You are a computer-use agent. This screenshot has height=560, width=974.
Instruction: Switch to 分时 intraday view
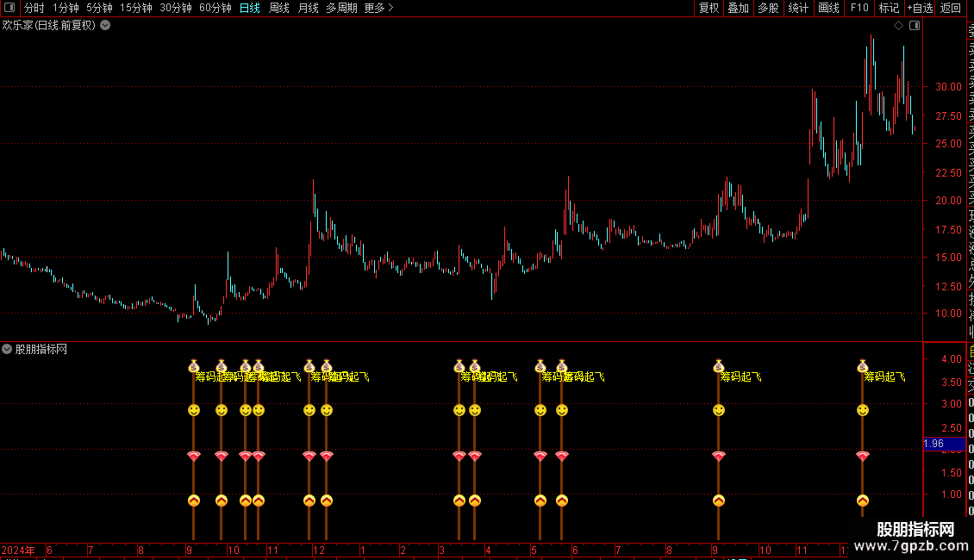pos(34,8)
